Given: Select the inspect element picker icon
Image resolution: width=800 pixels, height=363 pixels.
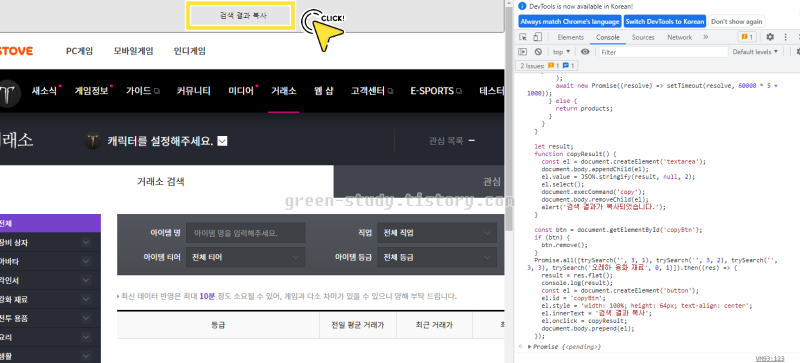Looking at the screenshot, I should (x=523, y=37).
